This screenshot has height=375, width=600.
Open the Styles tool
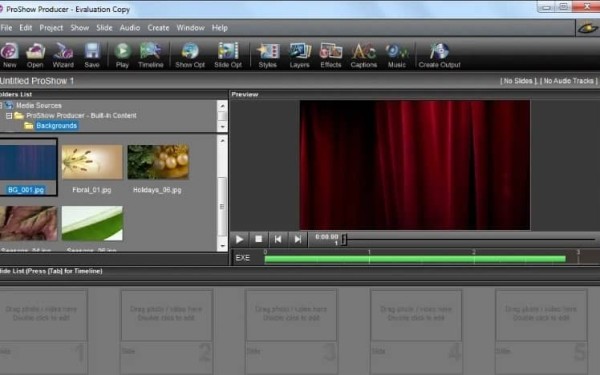[x=267, y=55]
